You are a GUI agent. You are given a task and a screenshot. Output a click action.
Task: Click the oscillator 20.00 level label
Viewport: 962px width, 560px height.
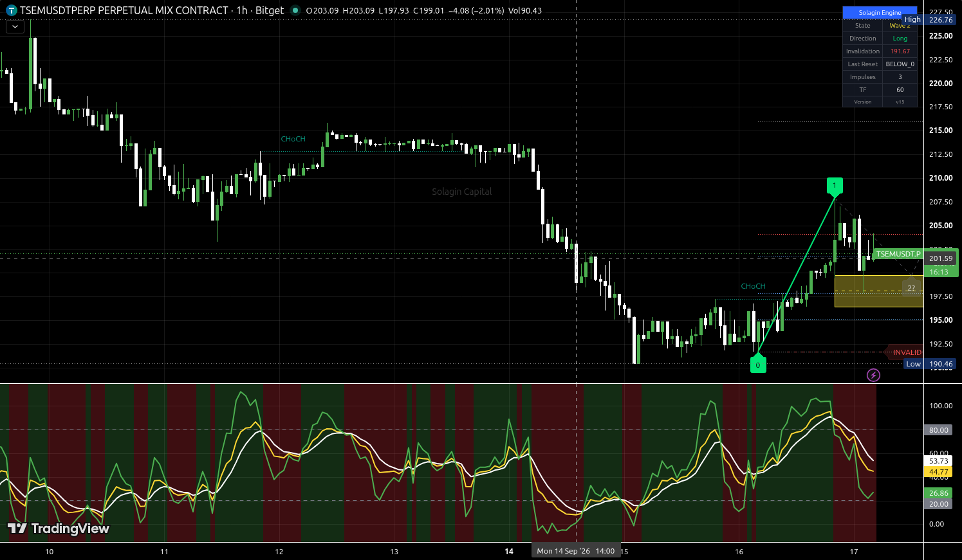tap(939, 504)
